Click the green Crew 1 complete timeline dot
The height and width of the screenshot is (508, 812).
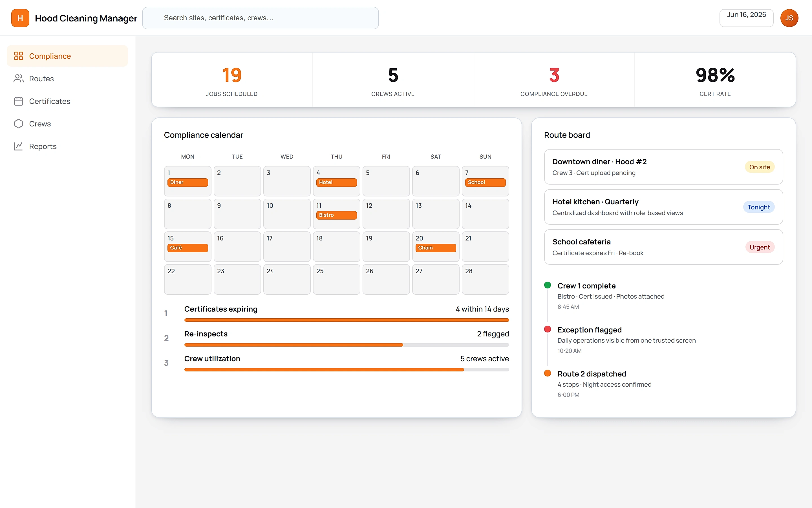pos(547,285)
